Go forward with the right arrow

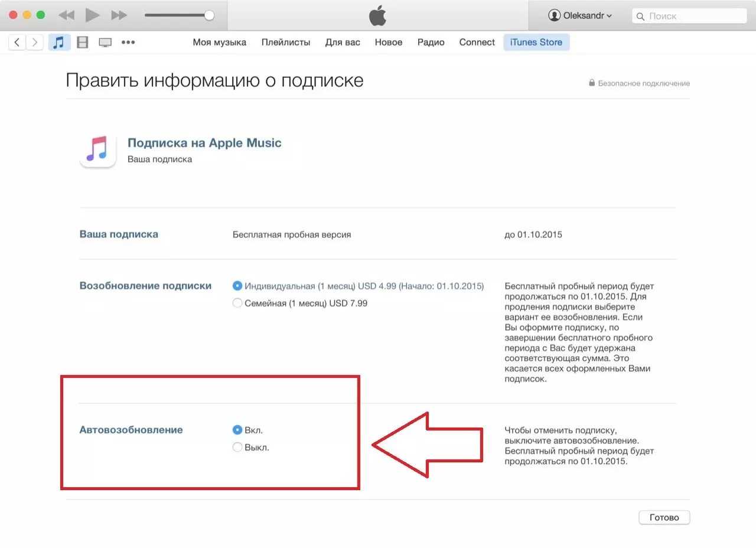[x=35, y=43]
